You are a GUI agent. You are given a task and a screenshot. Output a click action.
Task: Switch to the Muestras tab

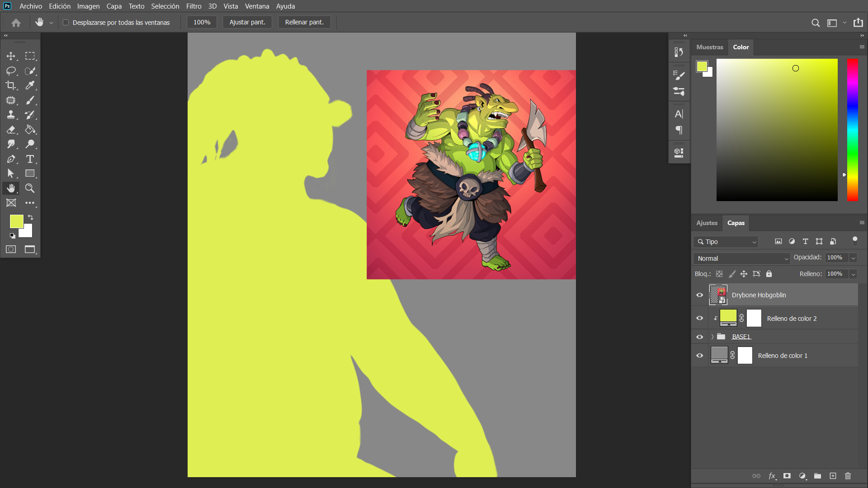(709, 47)
